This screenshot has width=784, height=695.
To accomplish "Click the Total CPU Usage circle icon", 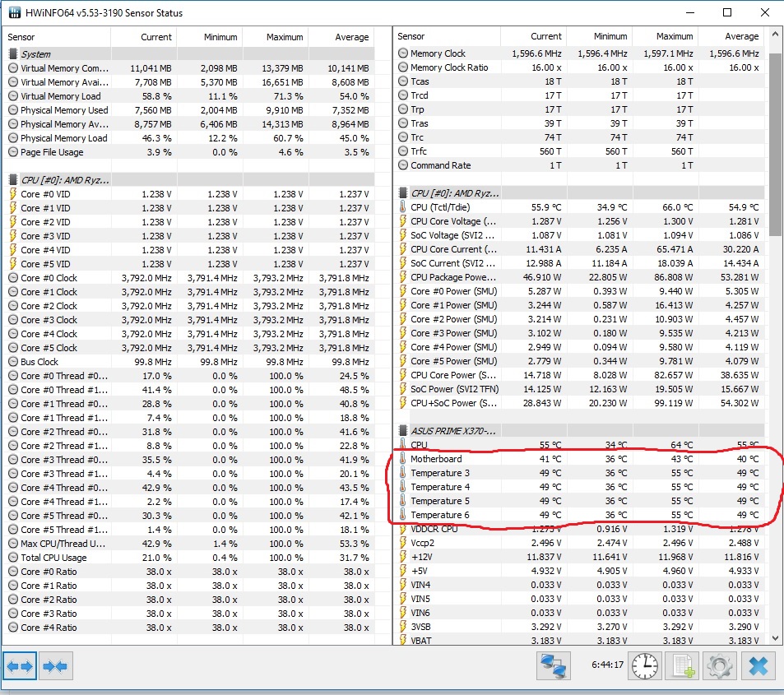I will coord(13,558).
